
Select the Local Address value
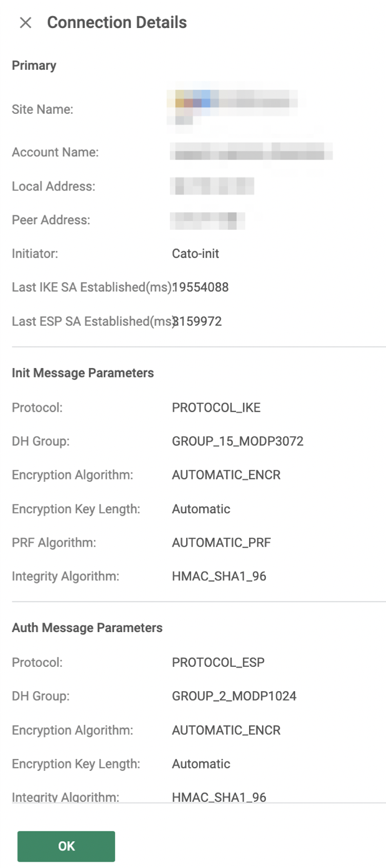pos(212,186)
